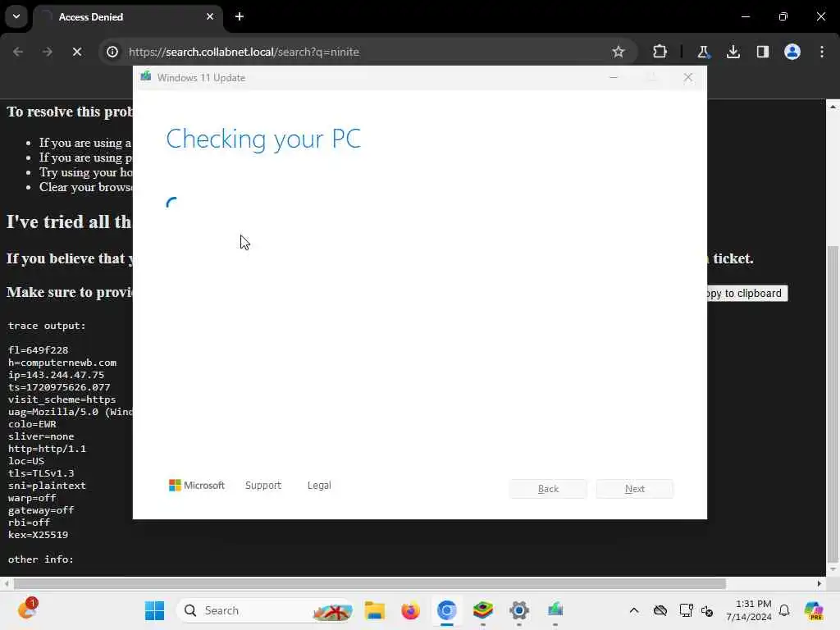This screenshot has height=630, width=840.
Task: Click the 'trace output:' label
Action: tap(47, 326)
